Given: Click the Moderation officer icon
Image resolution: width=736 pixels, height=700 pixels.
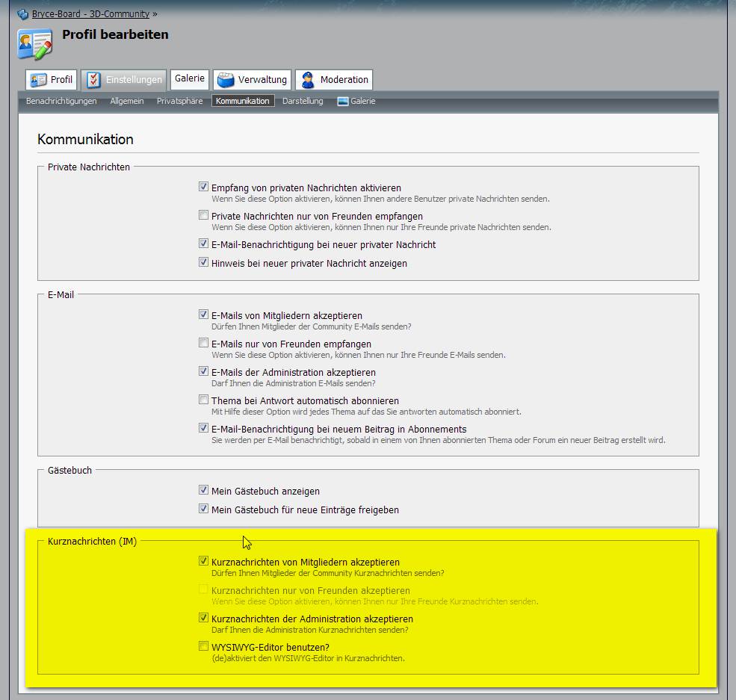Looking at the screenshot, I should [308, 80].
